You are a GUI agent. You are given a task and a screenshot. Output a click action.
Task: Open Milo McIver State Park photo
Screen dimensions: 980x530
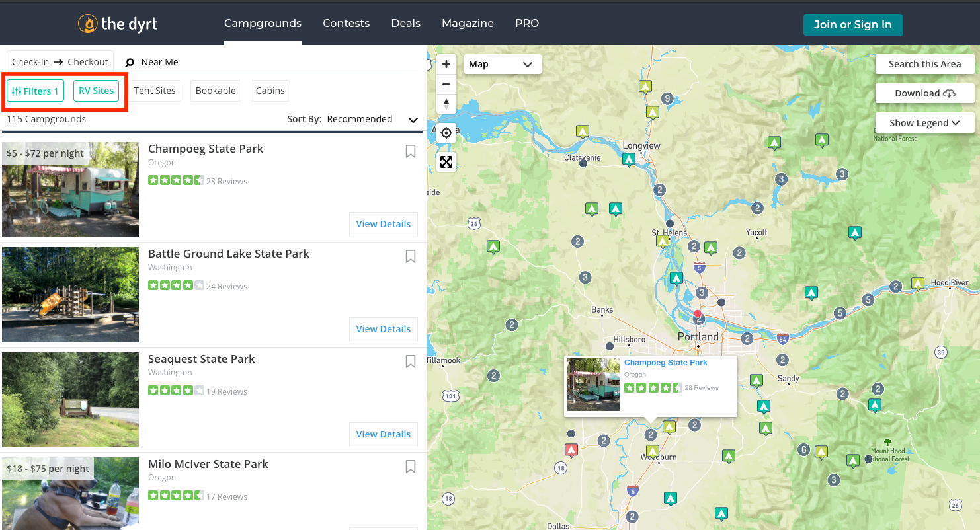click(70, 494)
